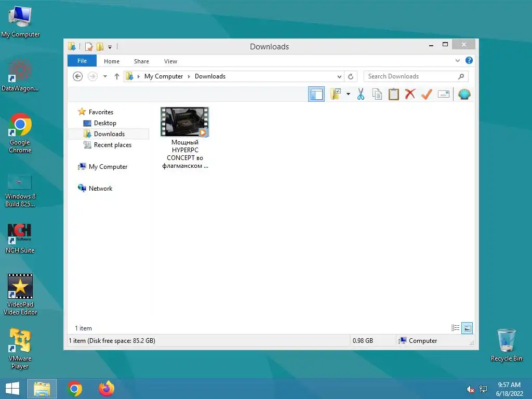Click the blue shell icon in toolbar
This screenshot has height=399, width=532.
click(464, 94)
